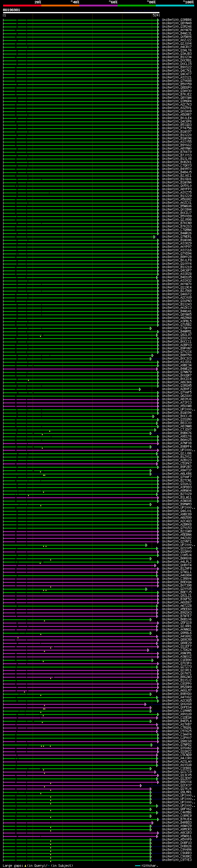
Task: Click the arrowhead ending the UniRef100_Q7NER1 hit
Action: pyautogui.click(x=155, y=237)
